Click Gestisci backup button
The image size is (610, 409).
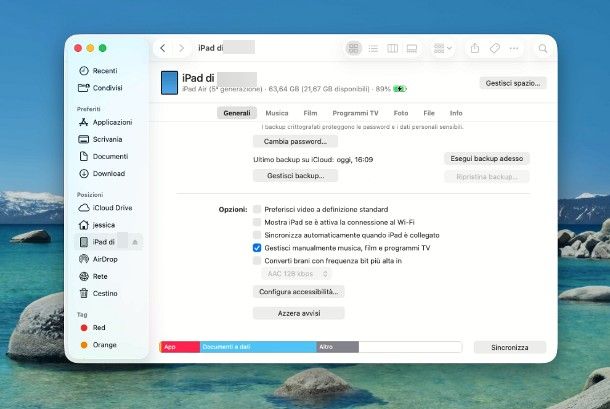[x=295, y=176]
